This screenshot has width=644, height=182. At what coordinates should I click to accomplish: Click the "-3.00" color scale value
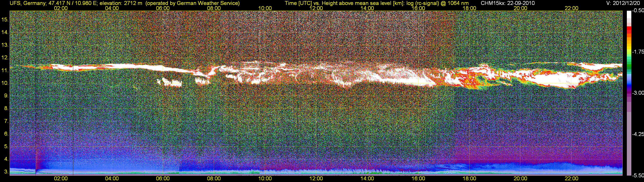click(638, 93)
